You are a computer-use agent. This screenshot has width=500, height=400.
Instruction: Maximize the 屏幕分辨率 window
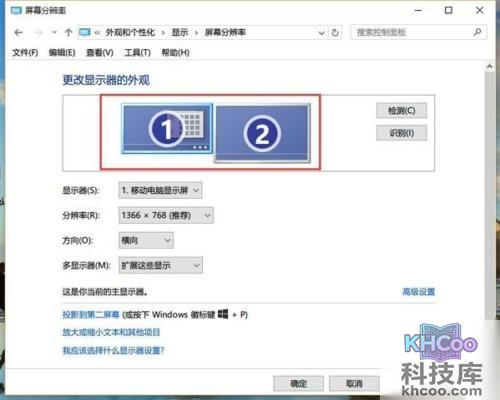(449, 10)
